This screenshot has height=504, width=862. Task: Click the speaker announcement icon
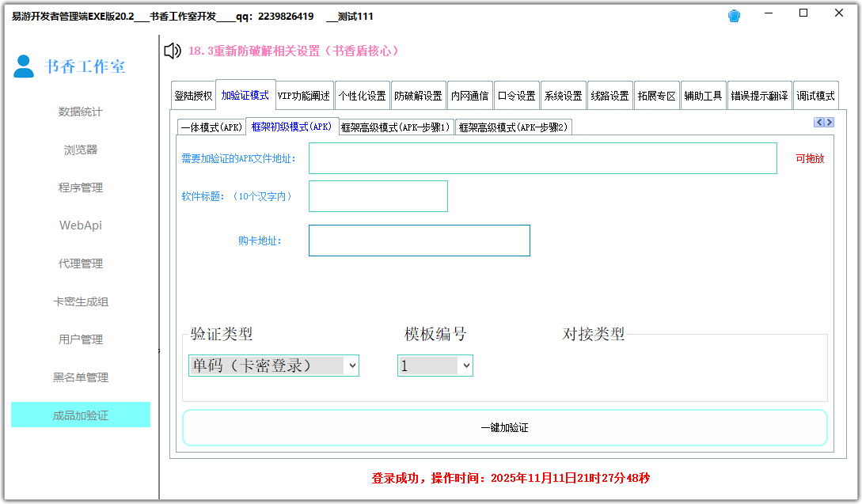171,51
